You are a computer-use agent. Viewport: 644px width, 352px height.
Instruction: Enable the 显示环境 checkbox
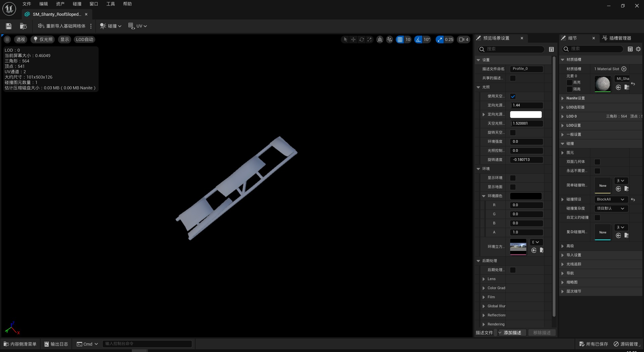tap(513, 178)
